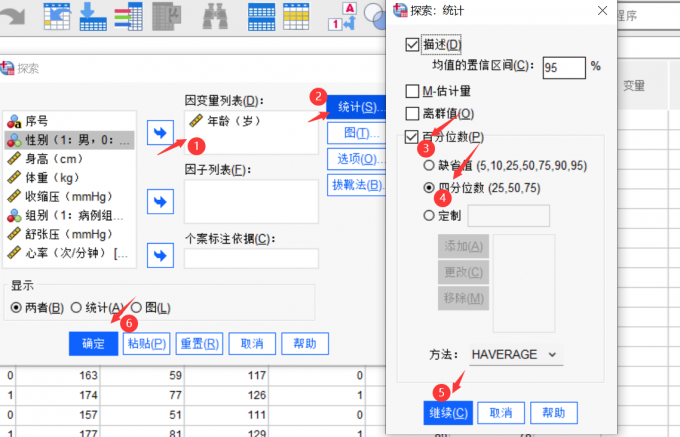Select the 性别 variable in list
Screen dimensions: 680x437
69,140
